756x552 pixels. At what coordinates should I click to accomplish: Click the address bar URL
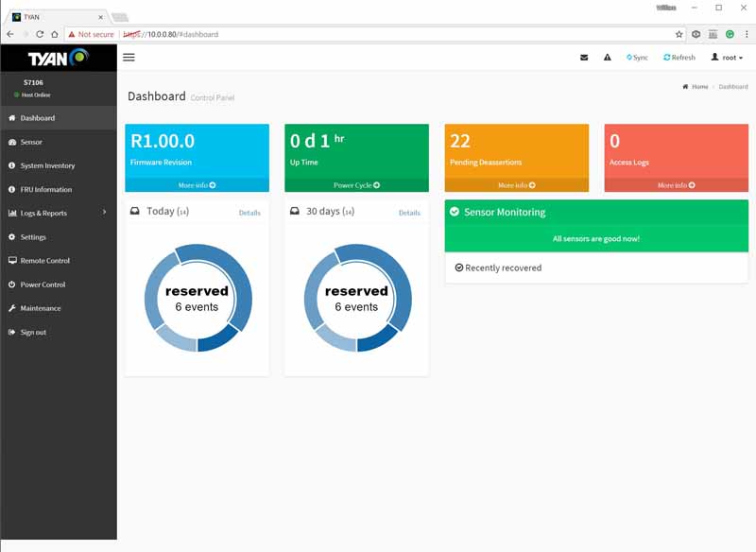click(171, 34)
